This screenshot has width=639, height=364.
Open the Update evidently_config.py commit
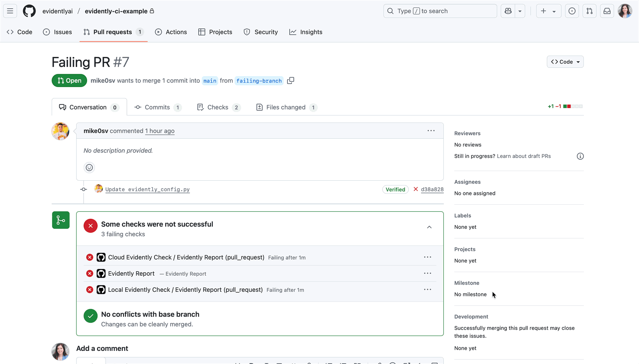click(147, 189)
